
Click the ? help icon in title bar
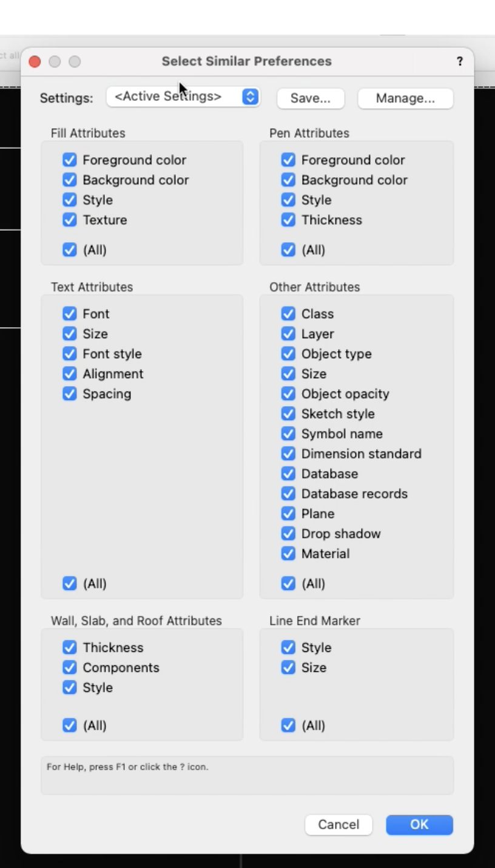(x=460, y=61)
